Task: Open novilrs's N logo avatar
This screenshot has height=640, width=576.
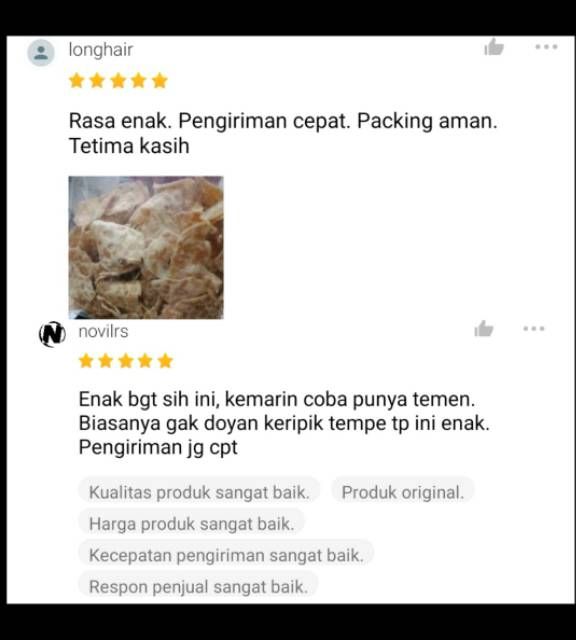Action: 52,334
